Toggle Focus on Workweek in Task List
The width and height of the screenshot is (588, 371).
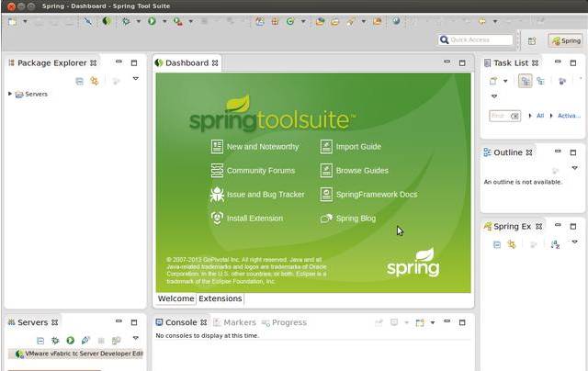pos(561,81)
